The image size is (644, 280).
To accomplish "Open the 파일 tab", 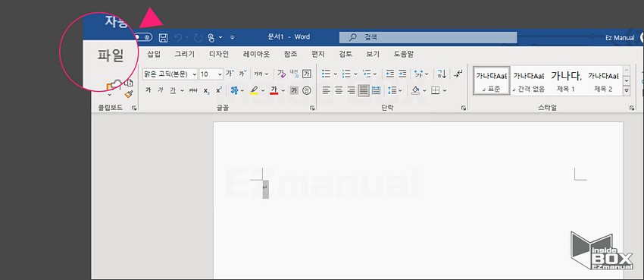I will (x=111, y=55).
